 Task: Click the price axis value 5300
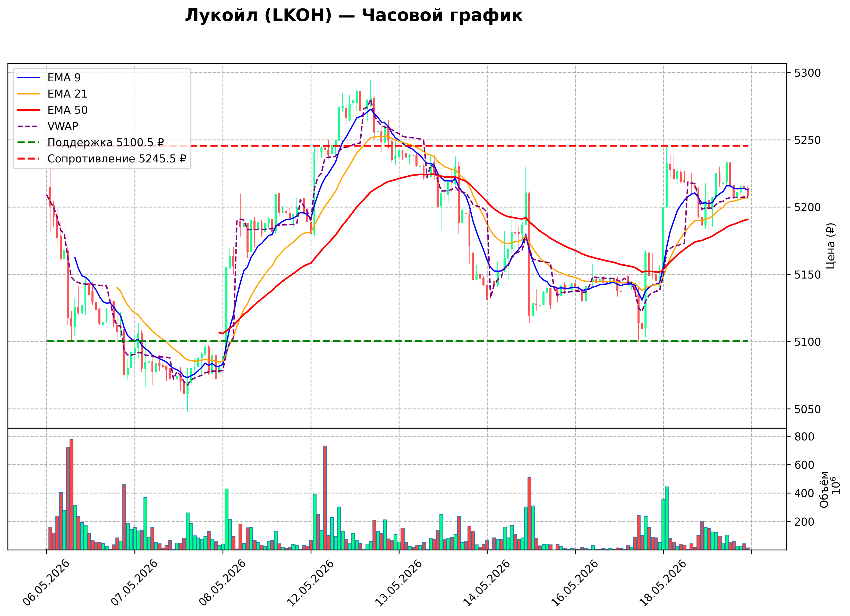tap(808, 73)
